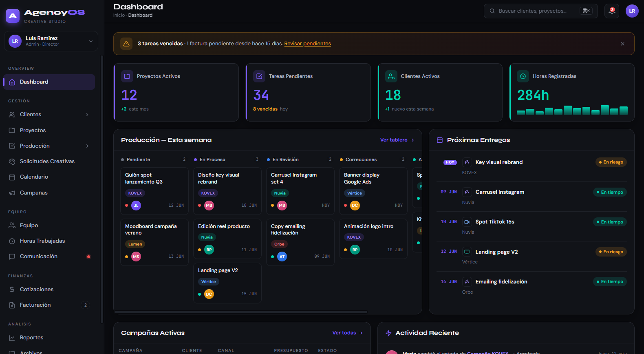
Task: Dismiss the overdue tasks alert banner
Action: click(x=622, y=44)
